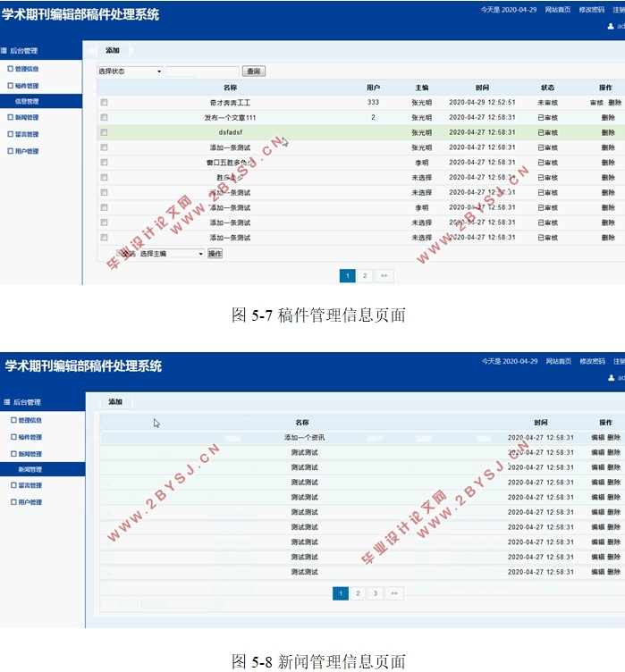Viewport: 625px width, 672px height.
Task: Click the user avatar icon in Fig 5-7 header
Action: (611, 27)
